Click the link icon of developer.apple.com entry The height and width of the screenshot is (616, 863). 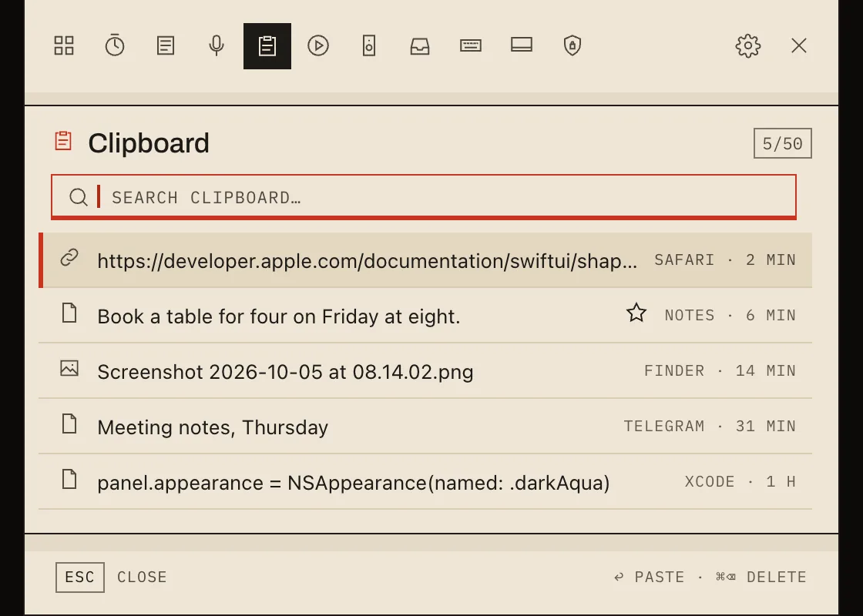pos(69,257)
